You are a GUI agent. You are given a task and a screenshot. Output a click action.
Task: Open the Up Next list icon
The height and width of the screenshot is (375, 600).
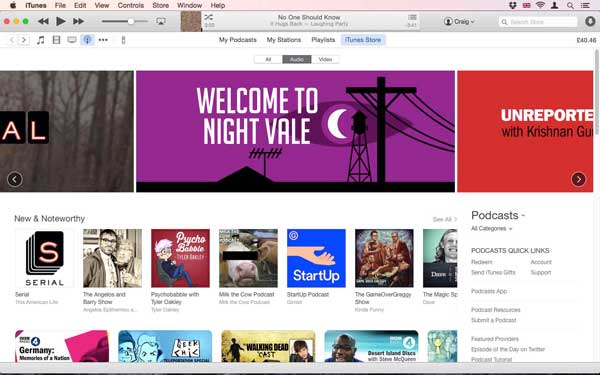412,17
